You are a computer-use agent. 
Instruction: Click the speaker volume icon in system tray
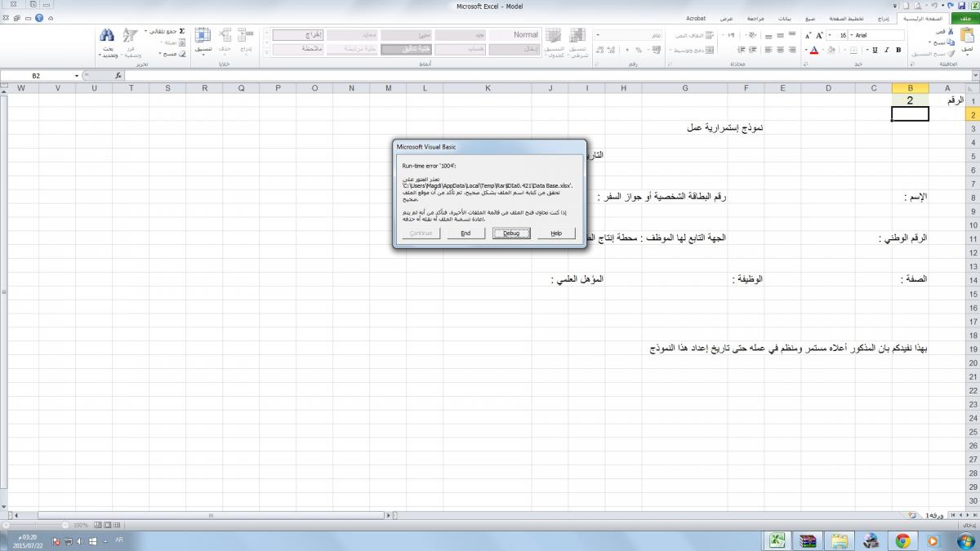[80, 541]
